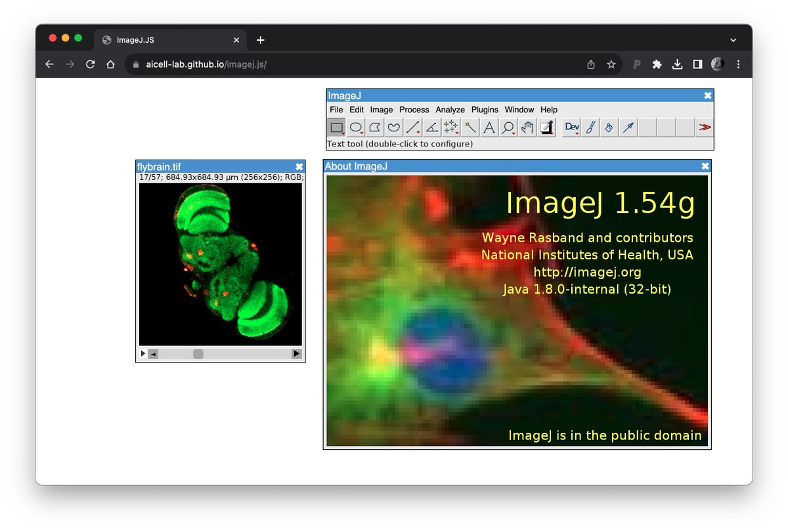Image resolution: width=788 pixels, height=532 pixels.
Task: Open the Process menu in ImageJ
Action: coord(414,110)
